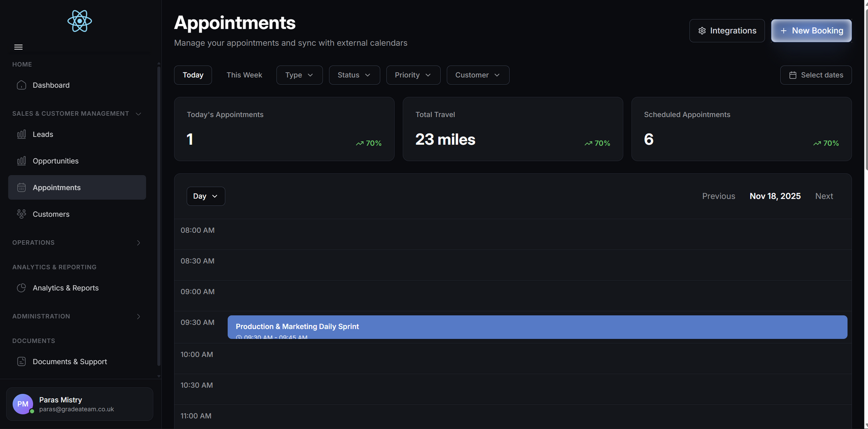868x429 pixels.
Task: Select the Leads bar chart icon
Action: point(21,134)
